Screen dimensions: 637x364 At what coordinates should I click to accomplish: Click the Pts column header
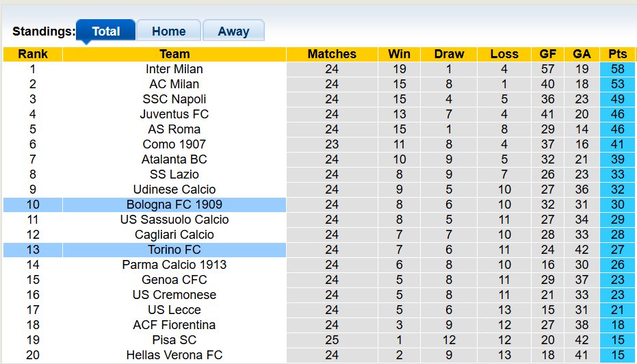[x=617, y=54]
